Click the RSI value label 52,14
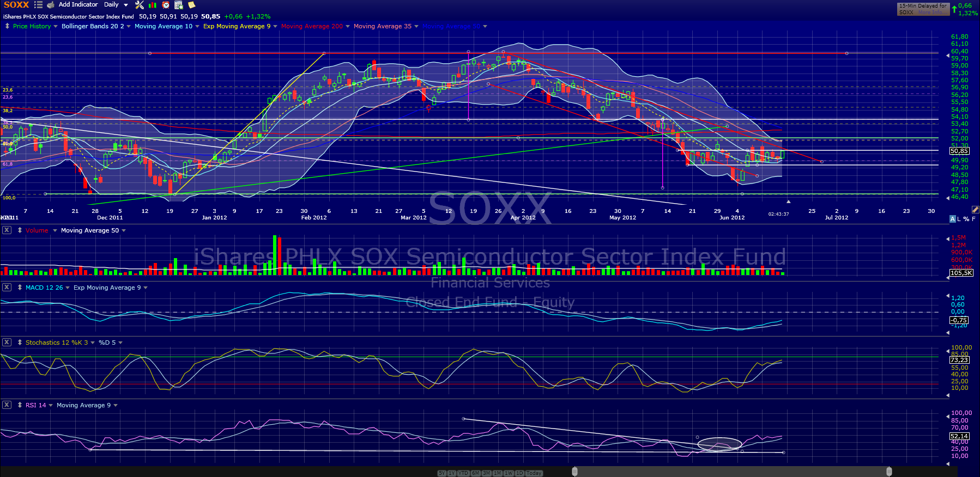Viewport: 980px width, 477px height. click(959, 436)
